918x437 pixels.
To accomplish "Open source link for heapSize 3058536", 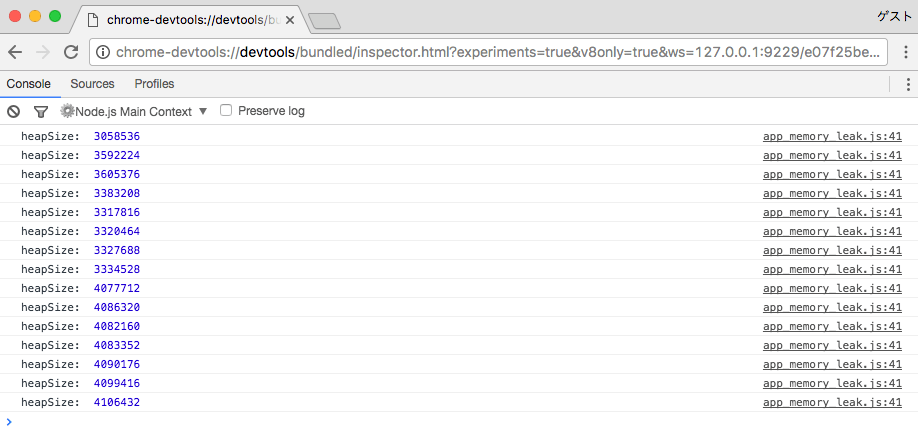I will 832,136.
